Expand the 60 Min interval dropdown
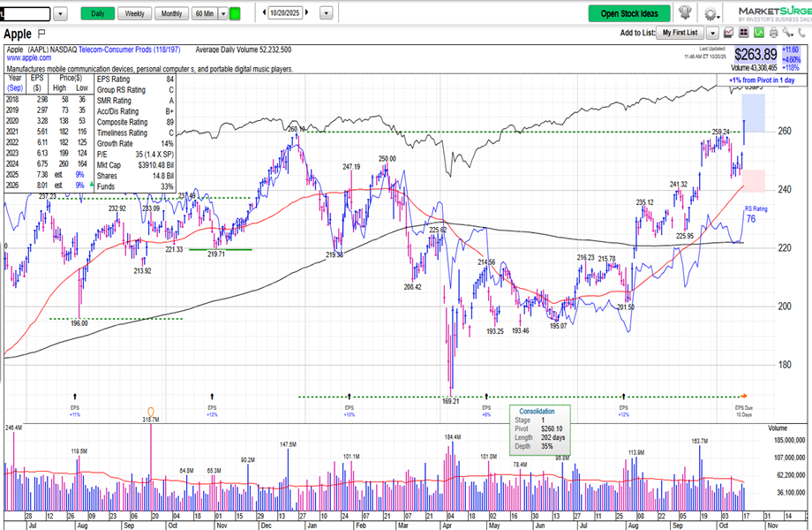This screenshot has height=530, width=812. 222,13
